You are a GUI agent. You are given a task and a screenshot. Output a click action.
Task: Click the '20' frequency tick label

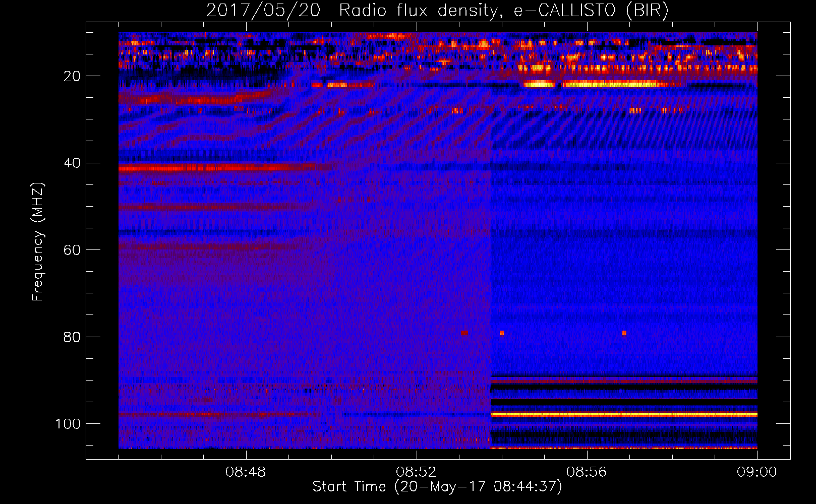pyautogui.click(x=72, y=76)
